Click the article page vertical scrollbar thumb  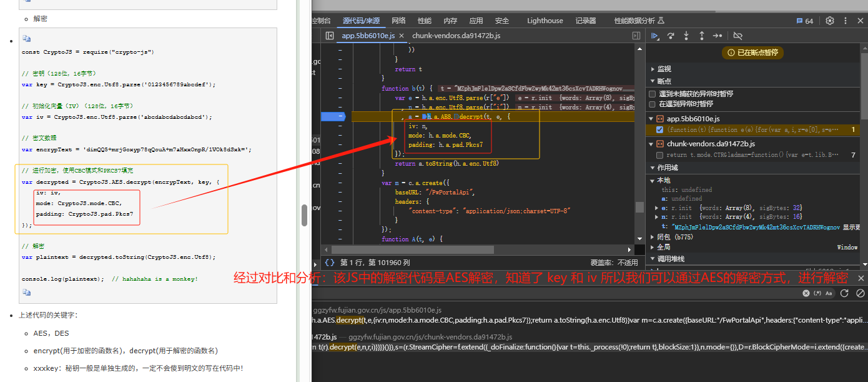tap(304, 215)
